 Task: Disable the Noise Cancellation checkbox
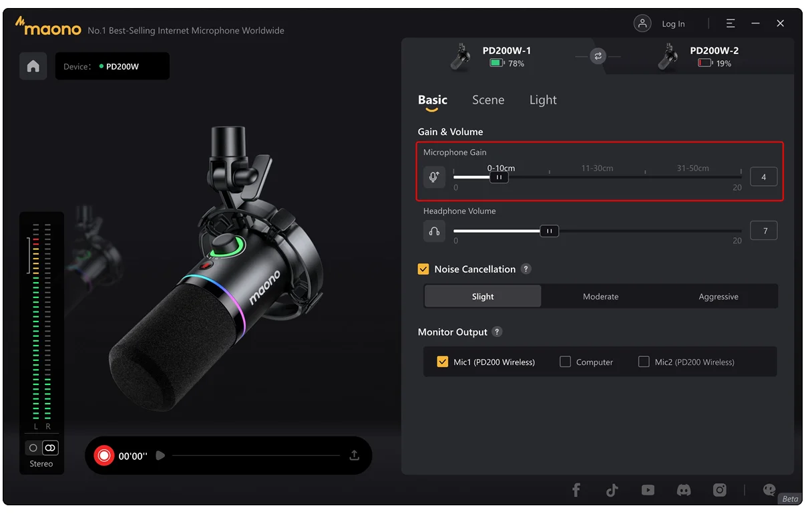pyautogui.click(x=423, y=269)
